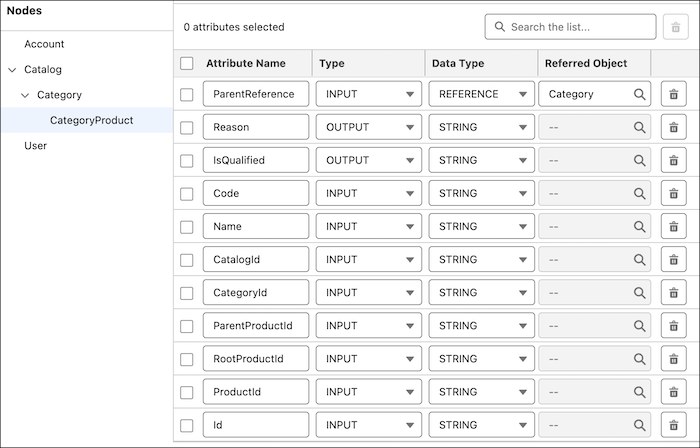This screenshot has width=700, height=448.
Task: Click referred object search icon in ProductId row
Action: (x=639, y=391)
